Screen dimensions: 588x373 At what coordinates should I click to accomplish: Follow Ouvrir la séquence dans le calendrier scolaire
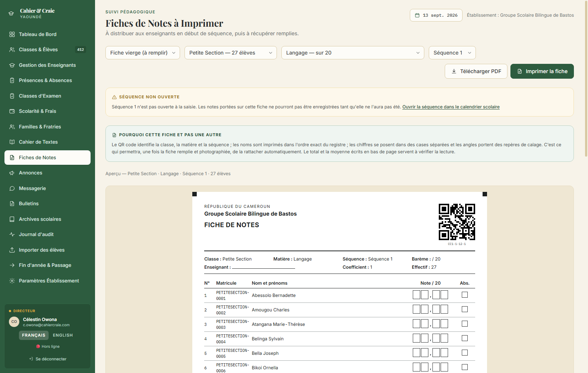pos(451,107)
